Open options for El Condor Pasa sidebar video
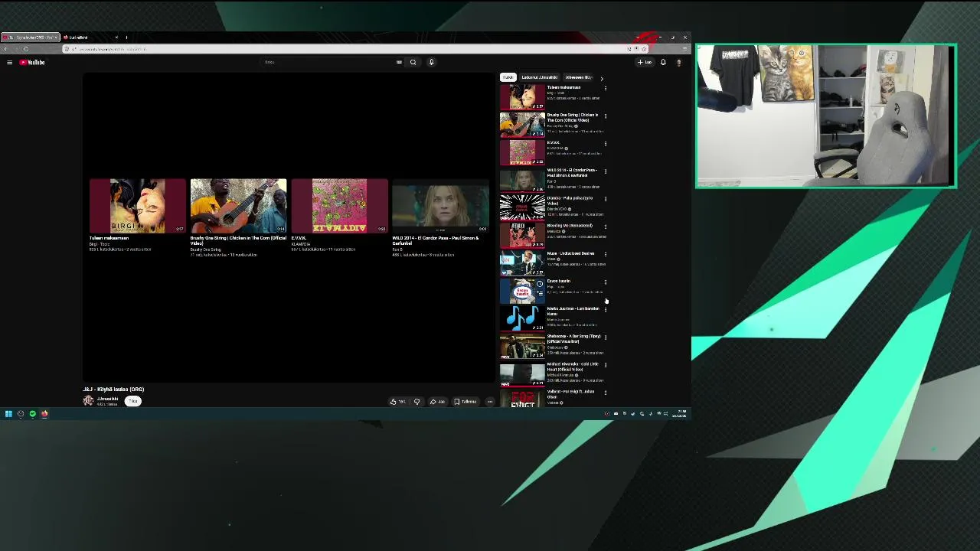Image resolution: width=980 pixels, height=551 pixels. pyautogui.click(x=606, y=171)
